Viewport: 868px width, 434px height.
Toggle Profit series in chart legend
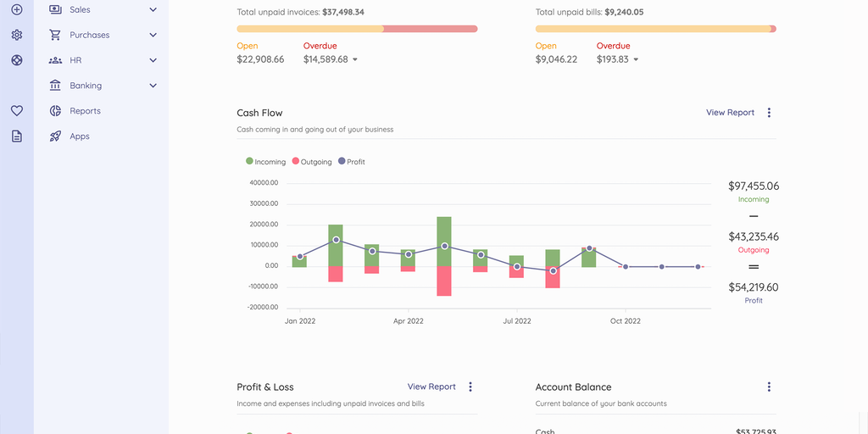click(x=351, y=161)
